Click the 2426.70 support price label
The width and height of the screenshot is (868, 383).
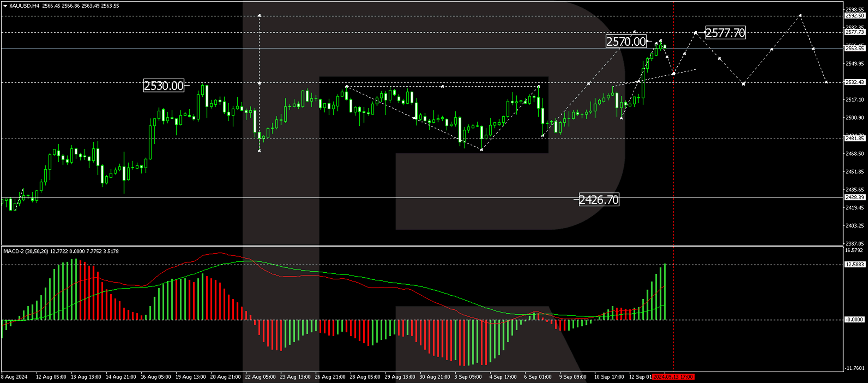pyautogui.click(x=599, y=200)
